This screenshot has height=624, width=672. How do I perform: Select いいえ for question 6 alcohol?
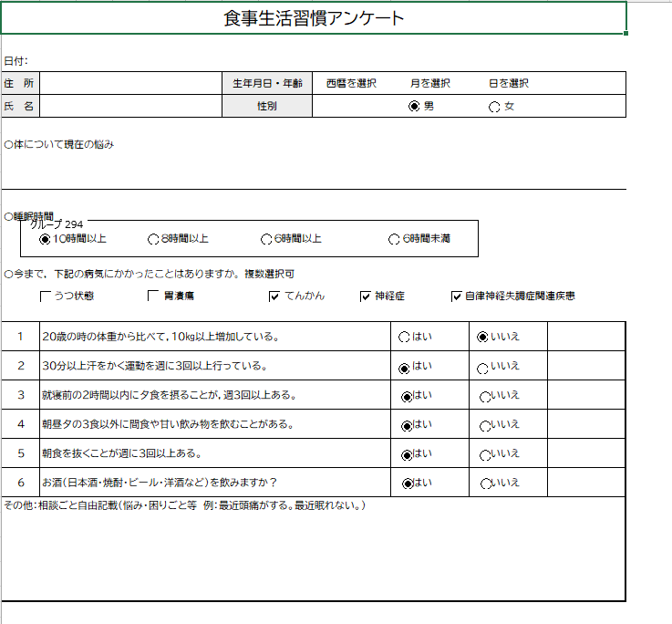486,484
